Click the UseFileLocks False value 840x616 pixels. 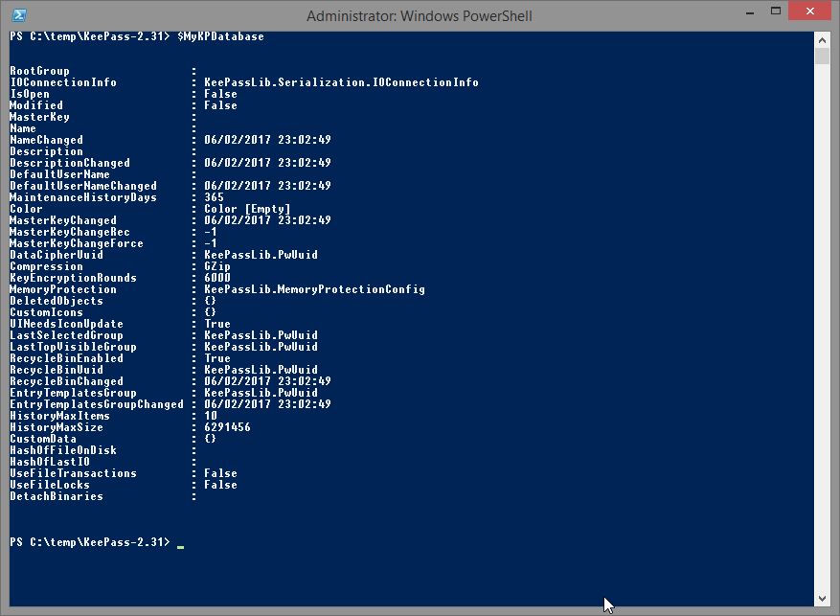pyautogui.click(x=220, y=484)
